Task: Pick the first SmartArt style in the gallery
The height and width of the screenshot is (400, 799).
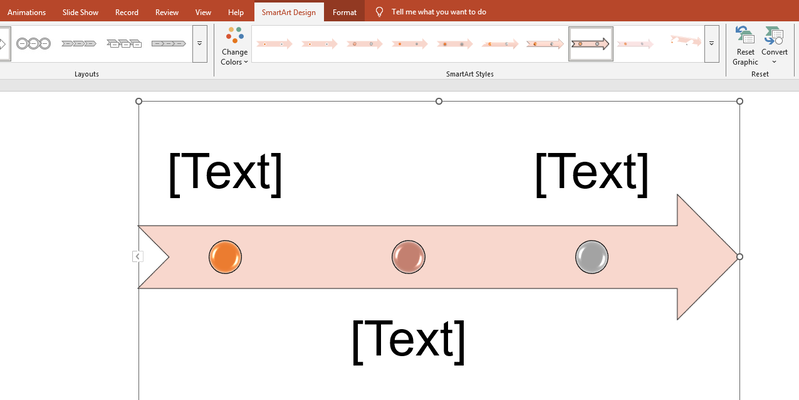Action: pyautogui.click(x=274, y=44)
